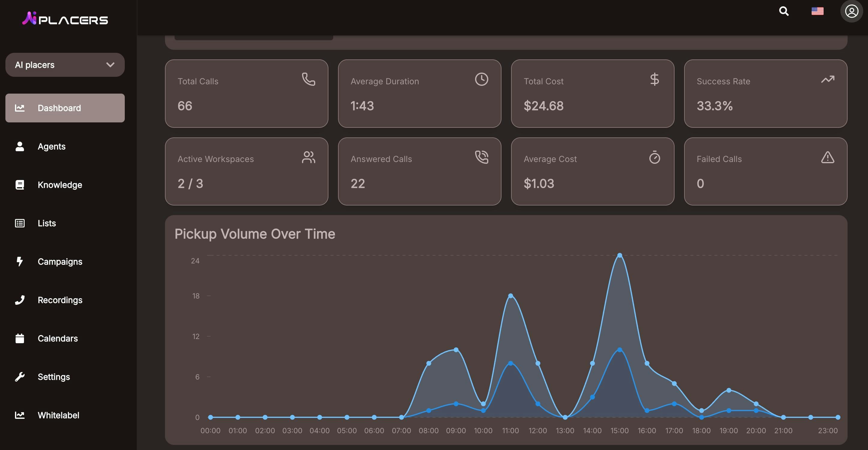The image size is (868, 450).
Task: Open the user profile avatar icon
Action: click(851, 11)
